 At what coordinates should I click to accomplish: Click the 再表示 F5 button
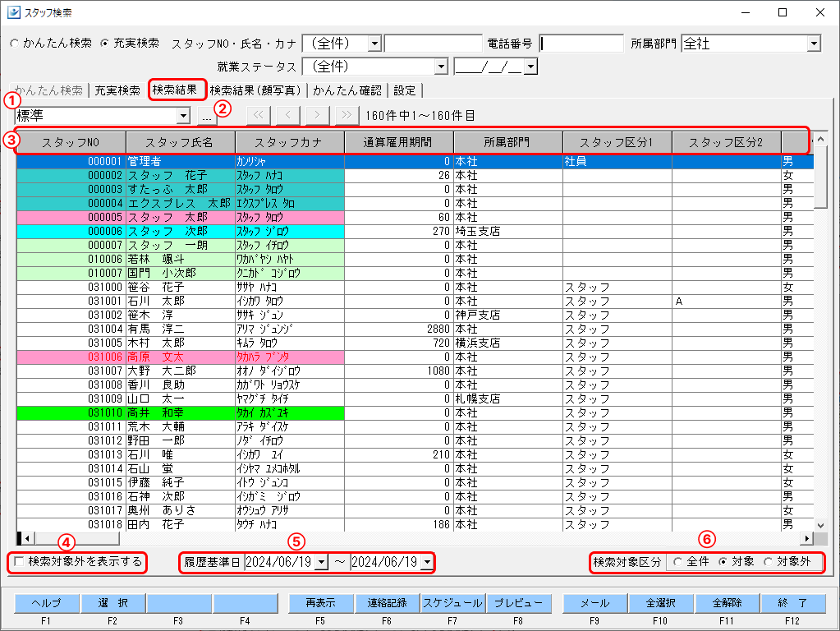click(321, 603)
